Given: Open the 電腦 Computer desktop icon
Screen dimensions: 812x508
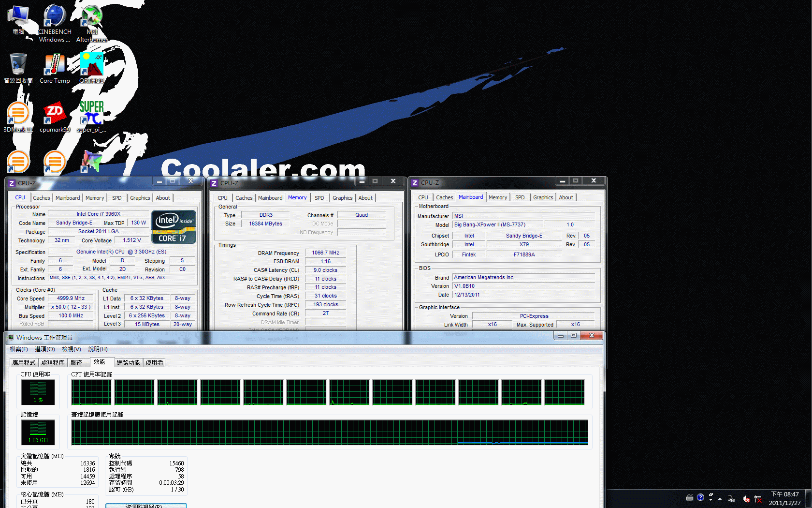Looking at the screenshot, I should coord(18,19).
